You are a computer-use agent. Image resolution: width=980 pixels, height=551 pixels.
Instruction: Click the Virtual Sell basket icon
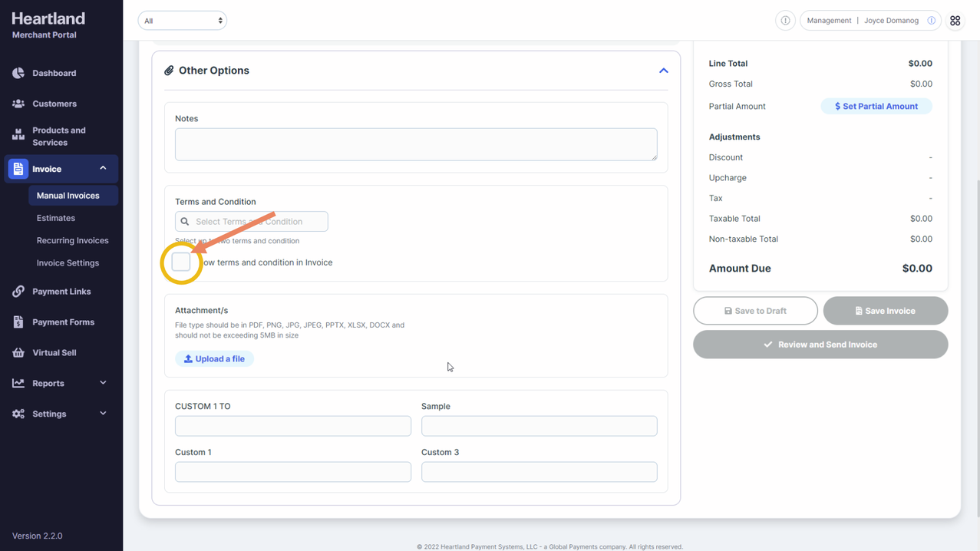click(18, 353)
